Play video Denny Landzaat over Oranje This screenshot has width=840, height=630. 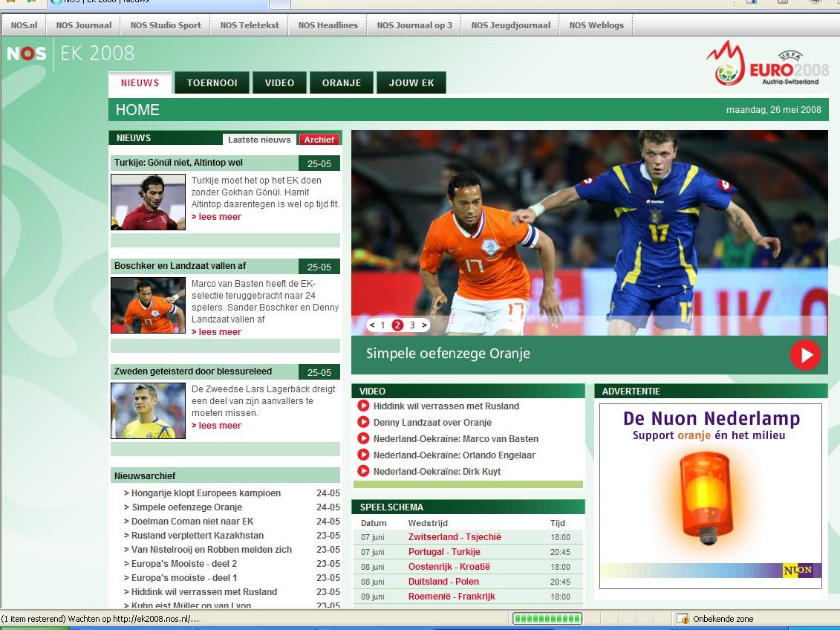tap(363, 422)
